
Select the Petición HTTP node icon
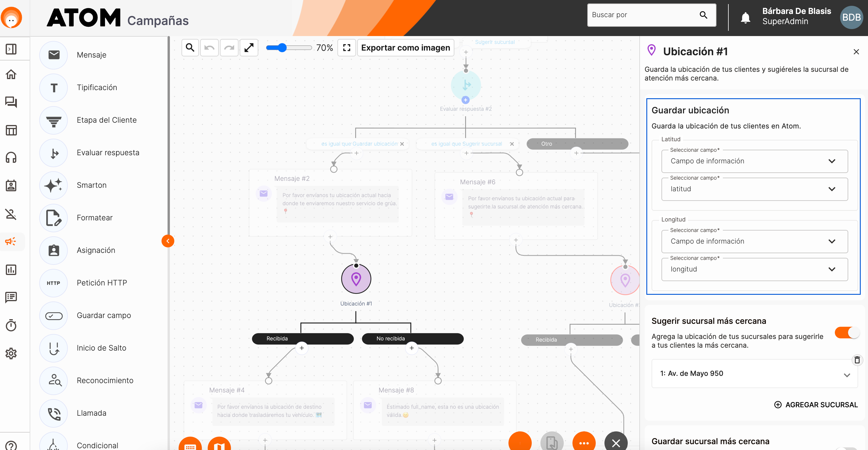[x=54, y=283]
